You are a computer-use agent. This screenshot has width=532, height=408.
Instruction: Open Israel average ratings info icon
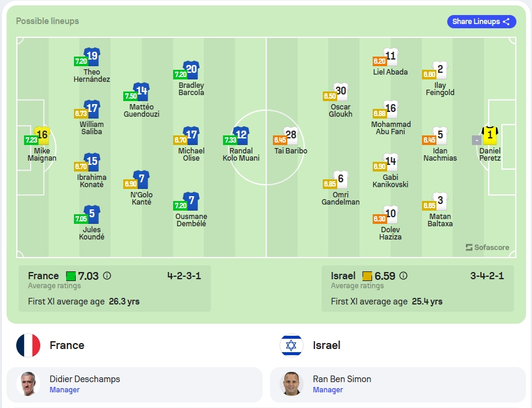pos(403,276)
